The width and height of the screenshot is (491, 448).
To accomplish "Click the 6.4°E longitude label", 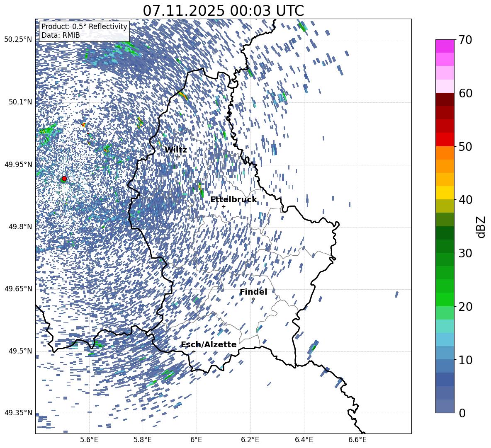I will pyautogui.click(x=304, y=440).
